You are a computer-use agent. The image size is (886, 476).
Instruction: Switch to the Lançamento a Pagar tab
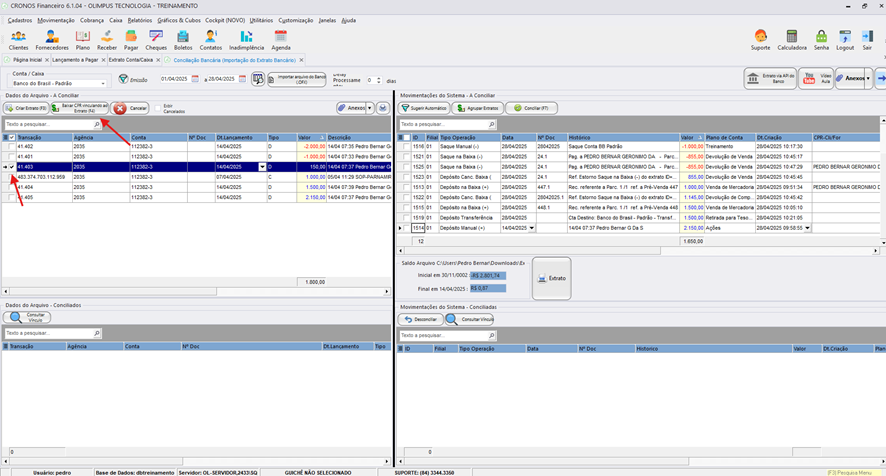pos(75,60)
